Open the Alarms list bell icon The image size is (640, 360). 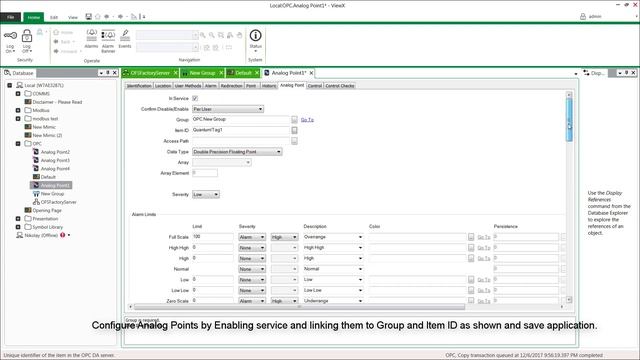click(91, 35)
